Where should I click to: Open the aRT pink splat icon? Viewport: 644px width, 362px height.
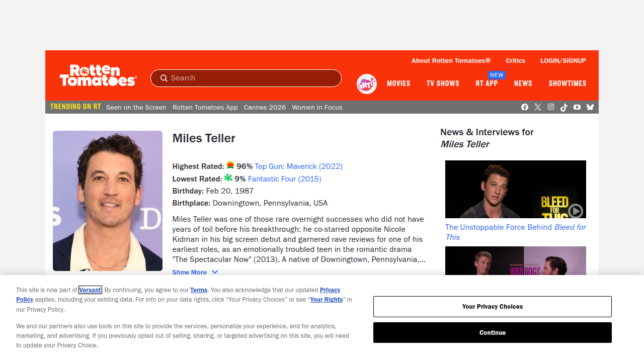[x=367, y=84]
